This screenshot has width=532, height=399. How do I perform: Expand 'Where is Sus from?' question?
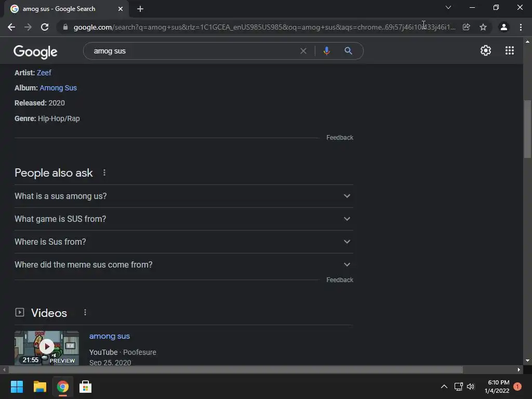184,242
